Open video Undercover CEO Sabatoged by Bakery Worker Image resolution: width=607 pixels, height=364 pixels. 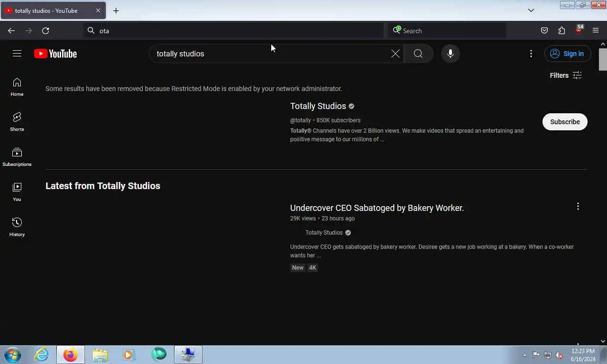377,208
